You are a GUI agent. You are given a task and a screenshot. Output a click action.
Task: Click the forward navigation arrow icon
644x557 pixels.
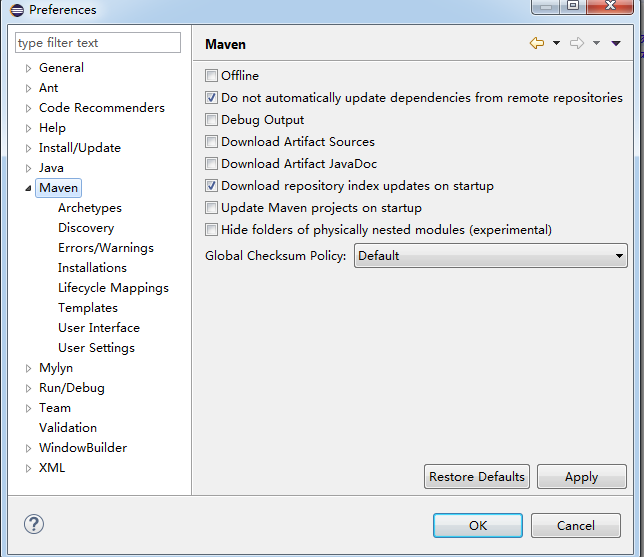[577, 43]
